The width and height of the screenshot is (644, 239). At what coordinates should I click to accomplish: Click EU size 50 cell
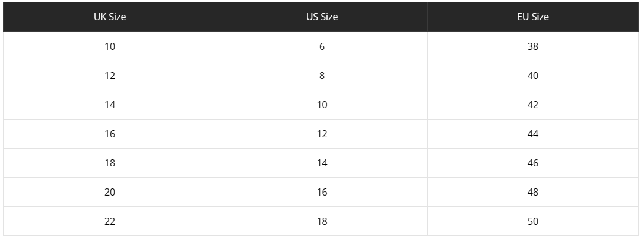tap(533, 221)
